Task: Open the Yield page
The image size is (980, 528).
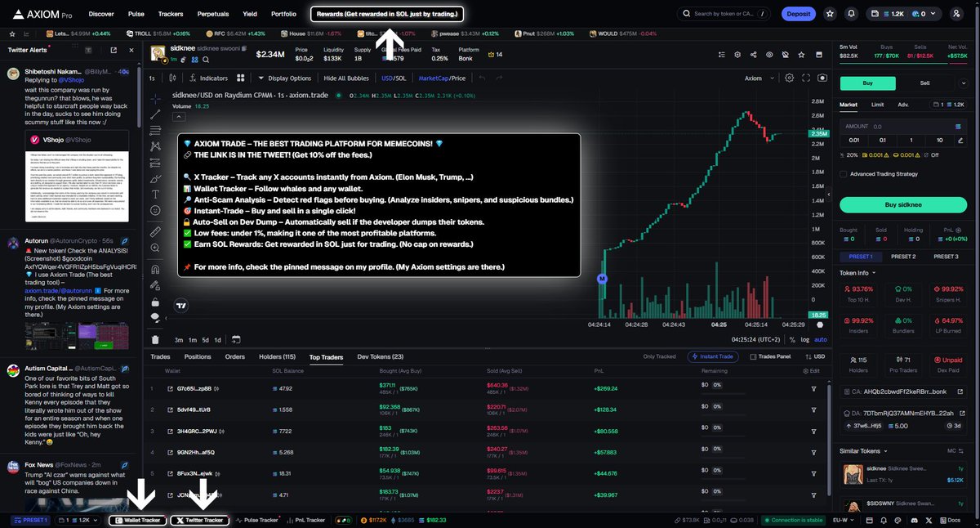Action: pyautogui.click(x=250, y=14)
